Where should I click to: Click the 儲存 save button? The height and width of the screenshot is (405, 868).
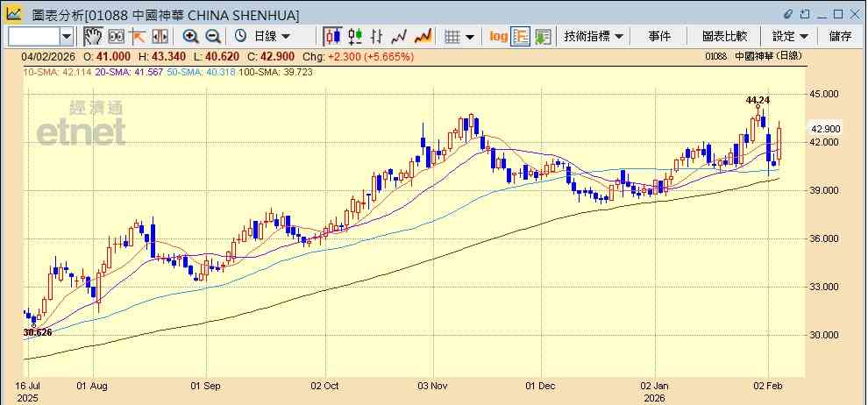[840, 37]
